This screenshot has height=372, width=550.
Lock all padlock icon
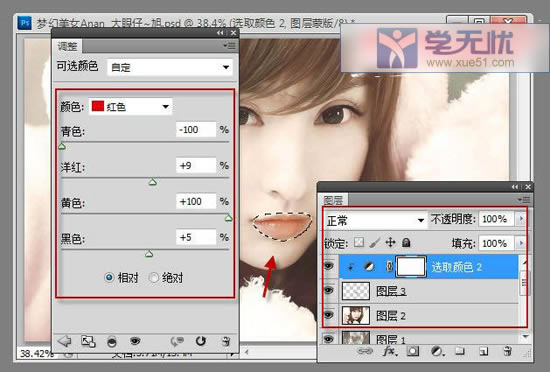click(x=406, y=242)
